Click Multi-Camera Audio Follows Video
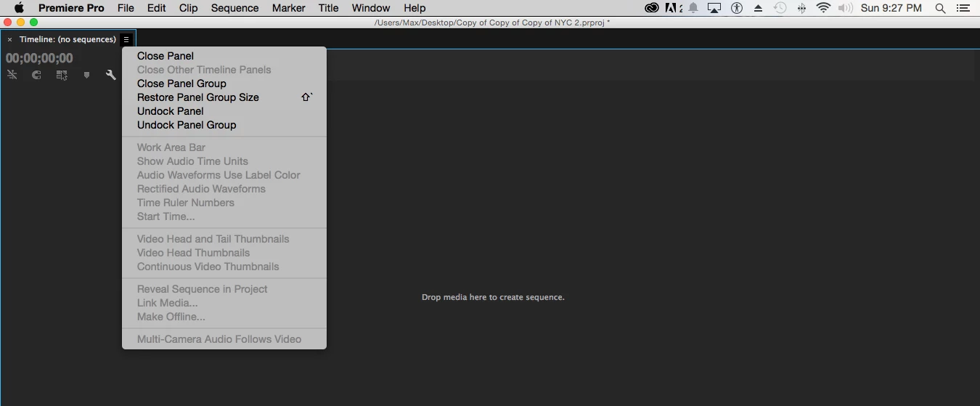980x406 pixels. [224, 339]
